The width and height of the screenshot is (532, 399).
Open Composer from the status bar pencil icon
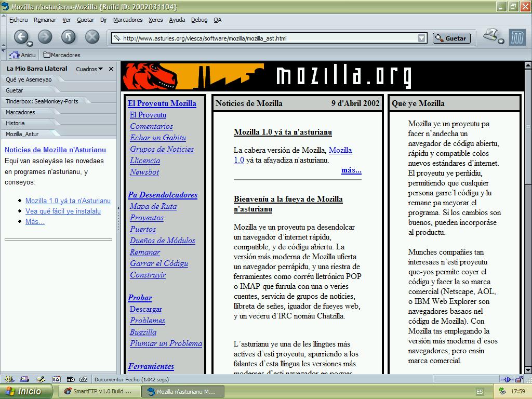pyautogui.click(x=41, y=379)
